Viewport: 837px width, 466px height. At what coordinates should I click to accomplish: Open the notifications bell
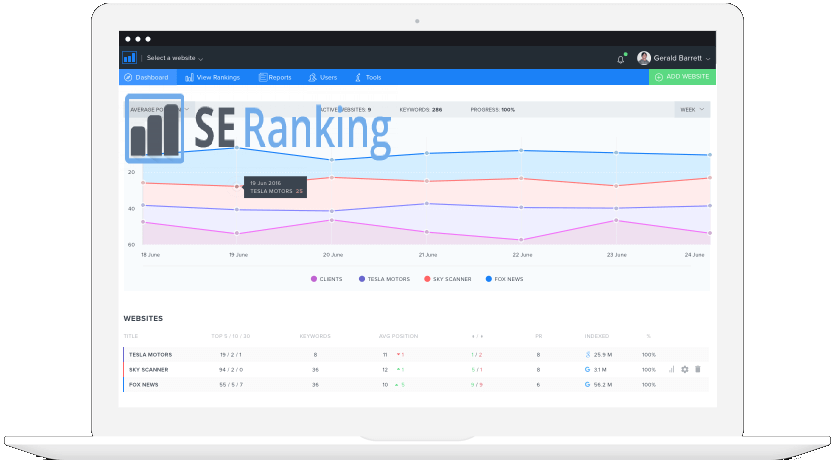[620, 58]
